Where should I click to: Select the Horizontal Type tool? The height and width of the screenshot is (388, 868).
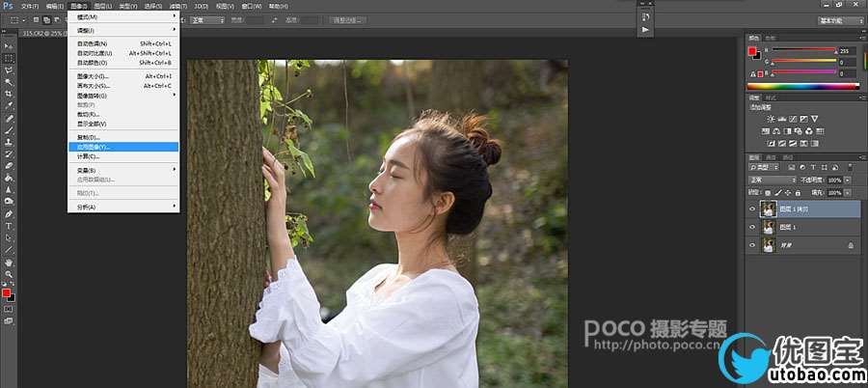pos(9,226)
